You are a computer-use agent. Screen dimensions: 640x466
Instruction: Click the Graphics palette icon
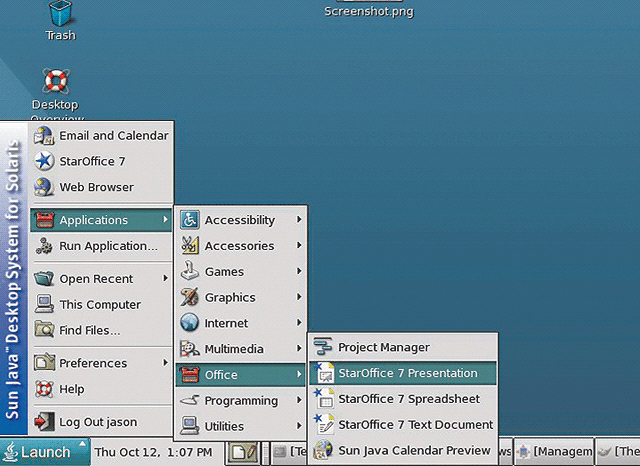pyautogui.click(x=190, y=297)
